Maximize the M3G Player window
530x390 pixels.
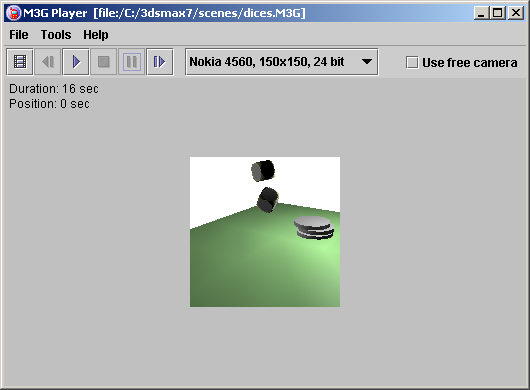click(498, 13)
